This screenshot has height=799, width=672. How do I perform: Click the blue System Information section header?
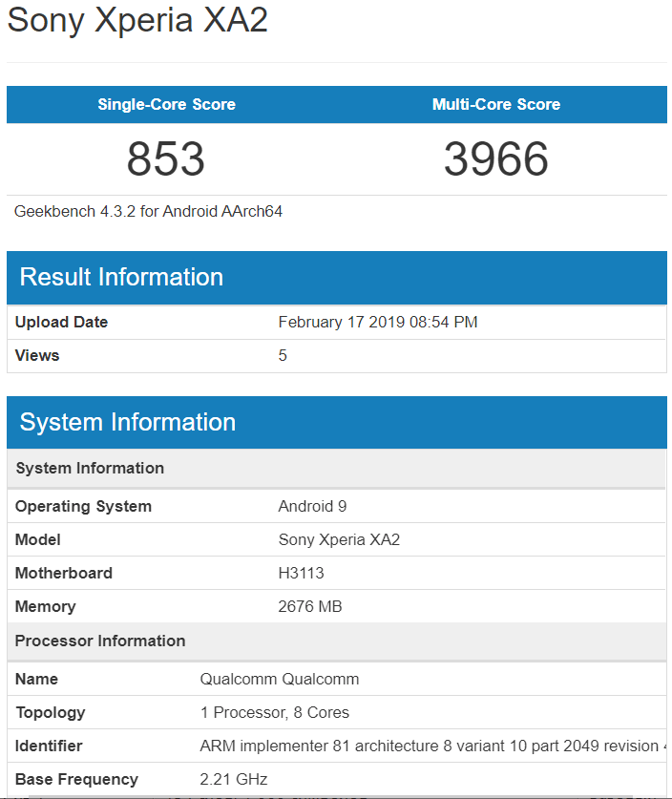tap(337, 423)
